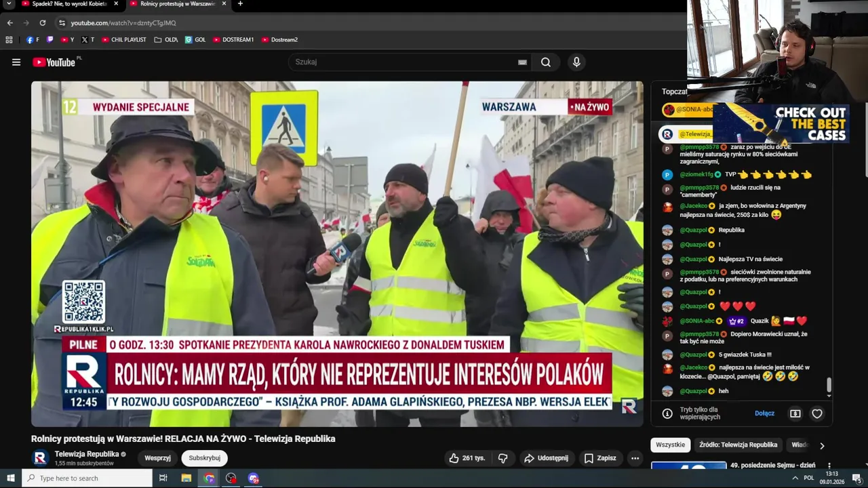868x488 pixels.
Task: Click the magnifier search button
Action: pos(546,62)
